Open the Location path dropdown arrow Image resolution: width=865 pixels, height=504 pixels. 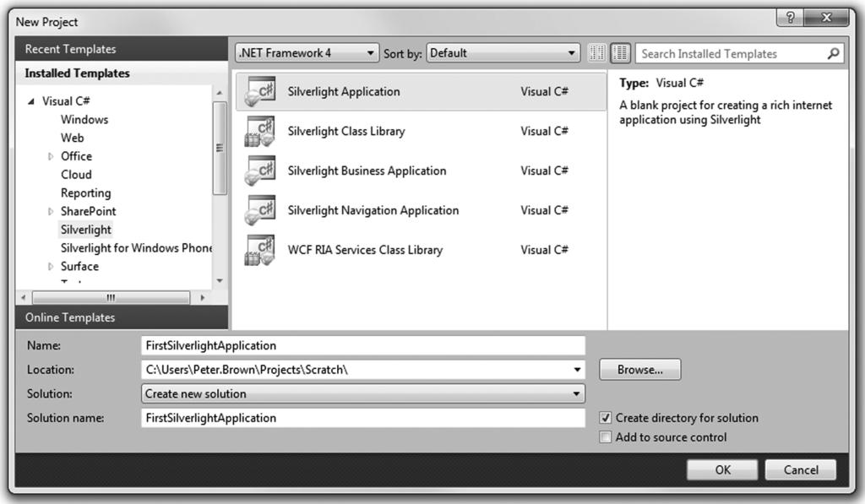pyautogui.click(x=577, y=370)
